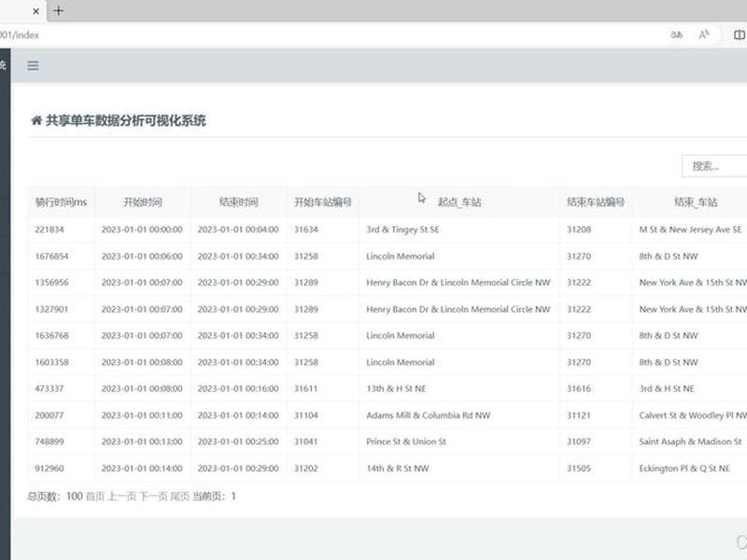Click start time 2023-01-01 00:00:00
747x560 pixels.
click(142, 230)
